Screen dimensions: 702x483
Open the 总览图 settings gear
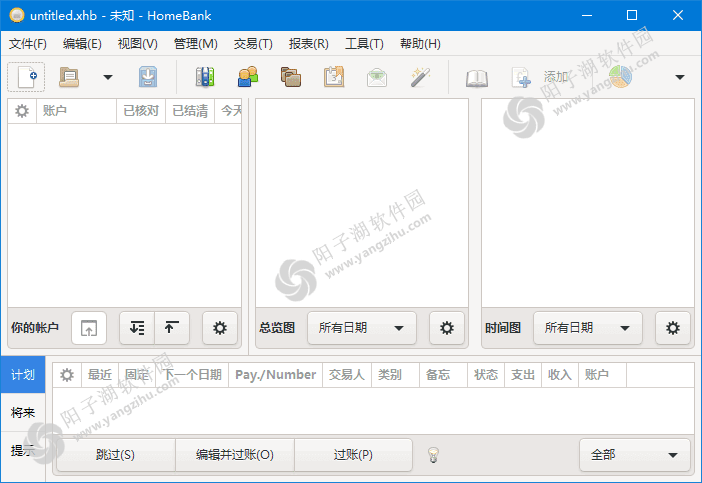(x=447, y=328)
